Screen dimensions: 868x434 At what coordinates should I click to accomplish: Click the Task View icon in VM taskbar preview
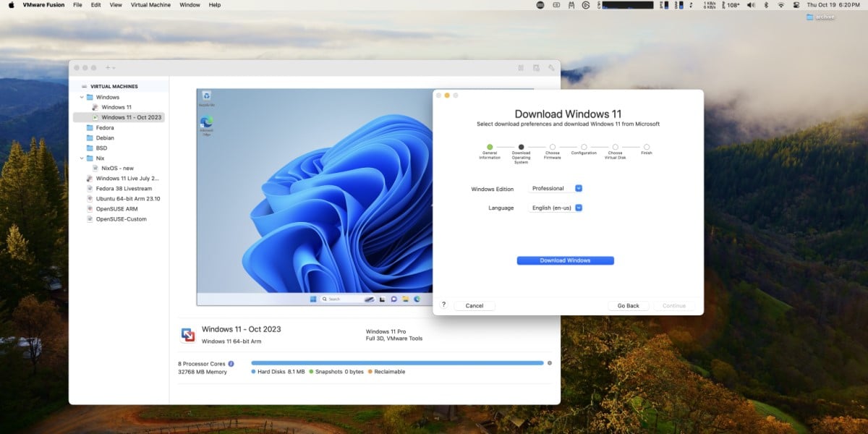(381, 299)
